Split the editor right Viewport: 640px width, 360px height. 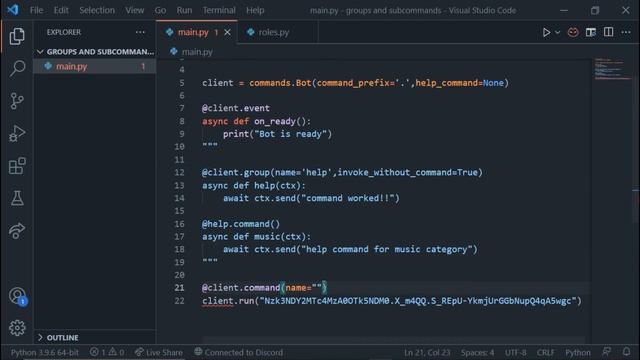click(608, 32)
